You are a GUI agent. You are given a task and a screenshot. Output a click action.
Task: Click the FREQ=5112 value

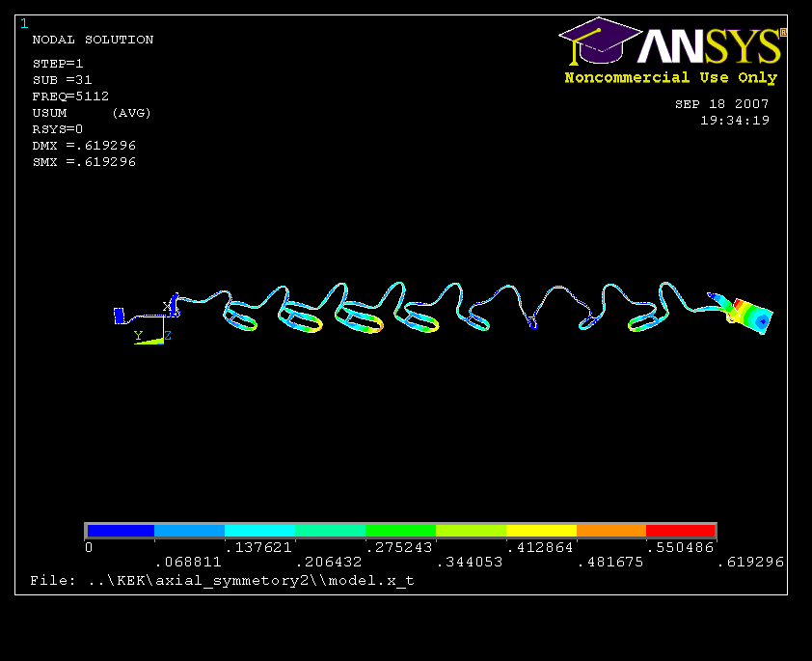point(70,96)
